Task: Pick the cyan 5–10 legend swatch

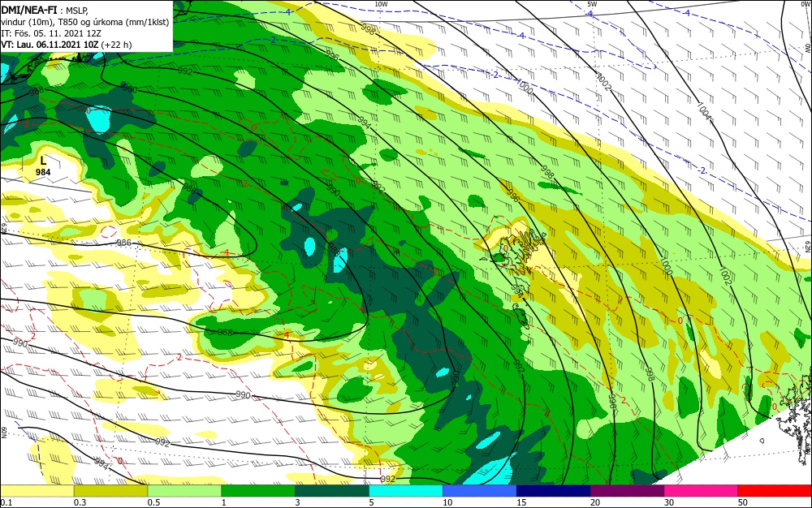Action: (406, 491)
